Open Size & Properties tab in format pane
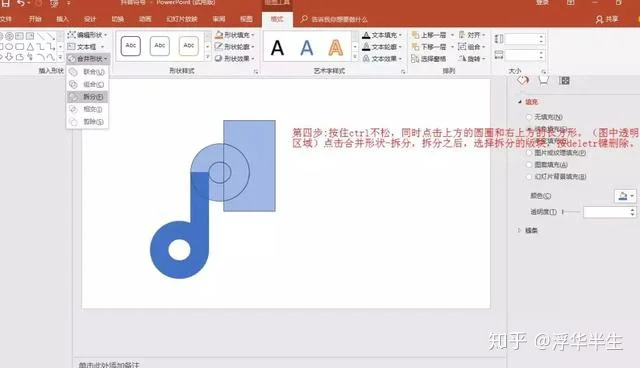 565,80
